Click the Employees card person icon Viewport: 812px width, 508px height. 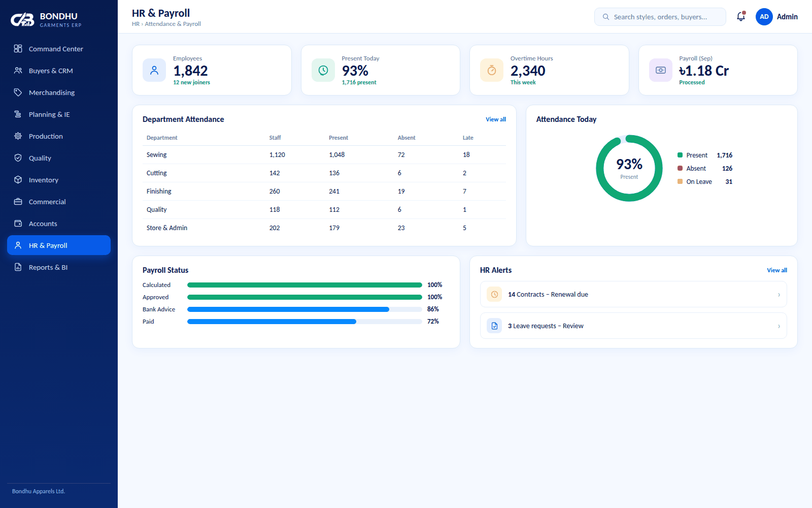(x=154, y=70)
